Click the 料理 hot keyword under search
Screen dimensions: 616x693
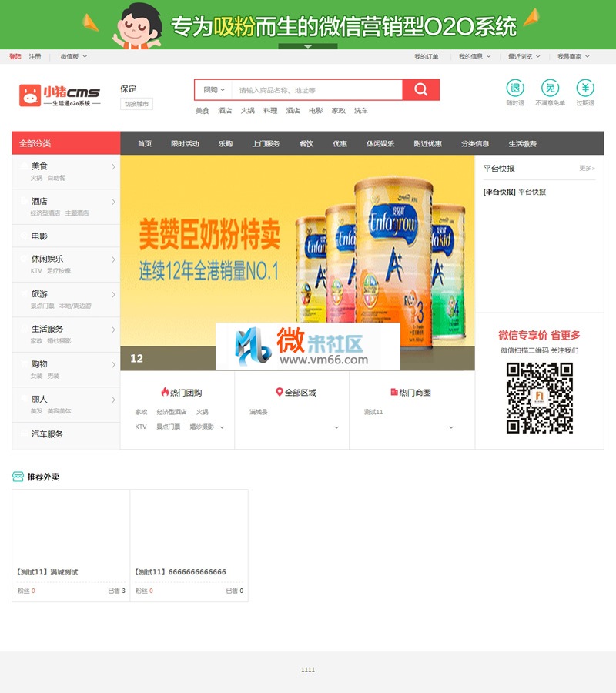270,110
